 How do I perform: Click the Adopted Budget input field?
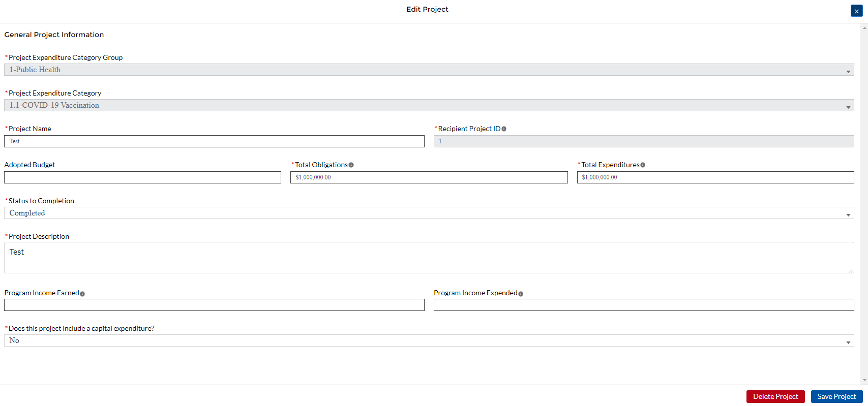click(142, 177)
